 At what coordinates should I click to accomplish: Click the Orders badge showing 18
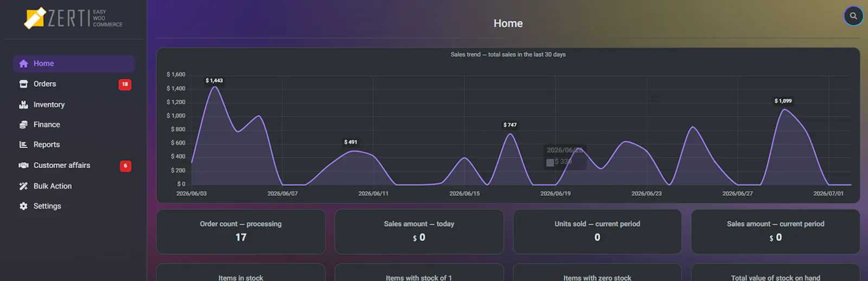tap(125, 84)
